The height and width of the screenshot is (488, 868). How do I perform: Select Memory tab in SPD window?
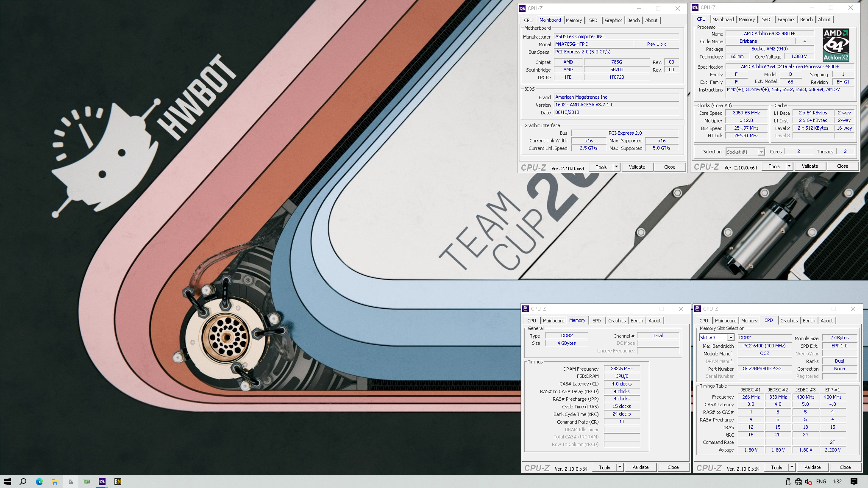pos(749,321)
